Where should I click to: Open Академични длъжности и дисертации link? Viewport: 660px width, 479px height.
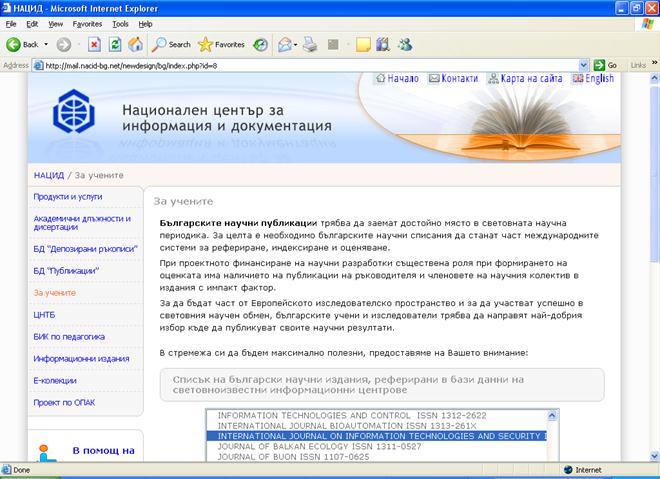(x=82, y=223)
